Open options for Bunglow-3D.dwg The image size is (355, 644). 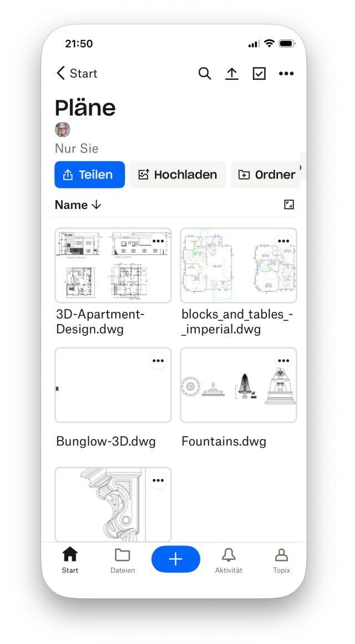tap(158, 361)
